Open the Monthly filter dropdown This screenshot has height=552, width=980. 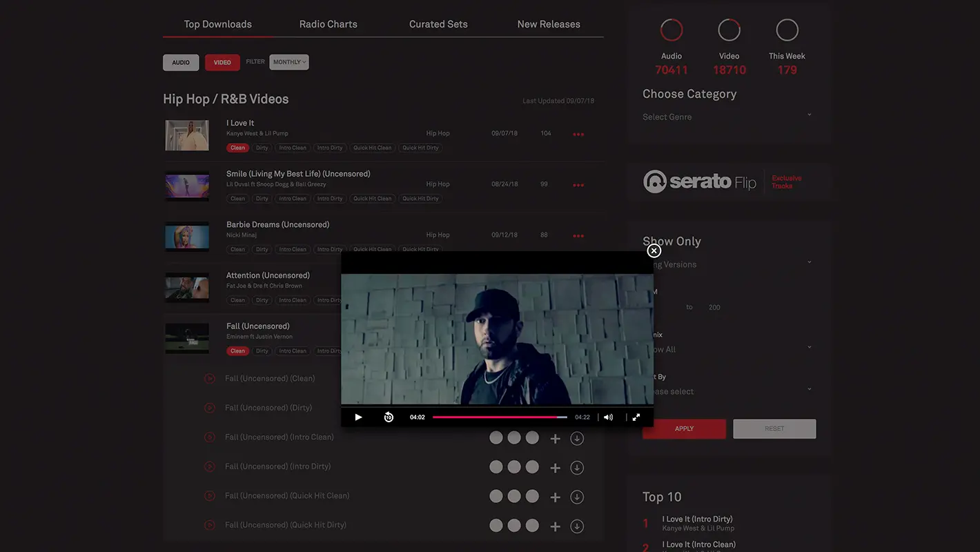click(289, 63)
